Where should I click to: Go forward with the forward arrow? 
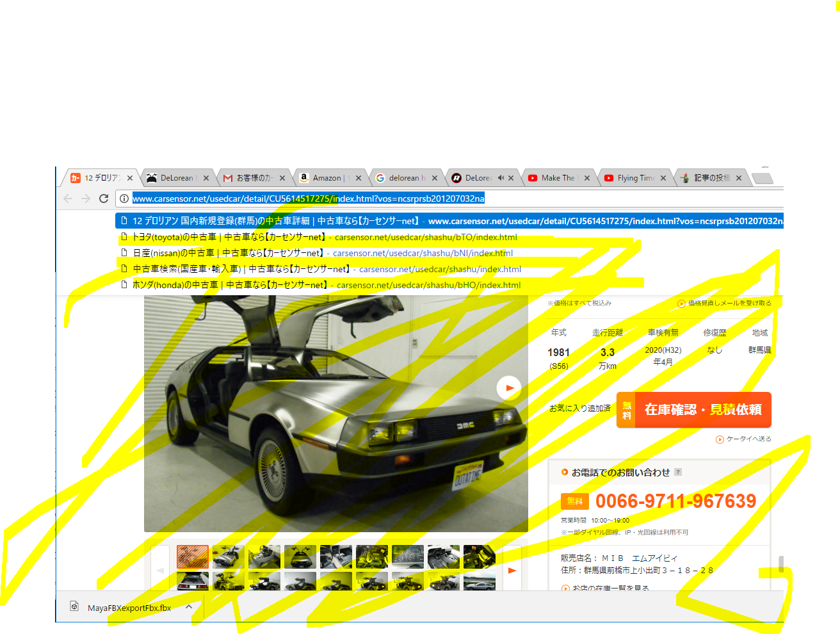coord(86,199)
